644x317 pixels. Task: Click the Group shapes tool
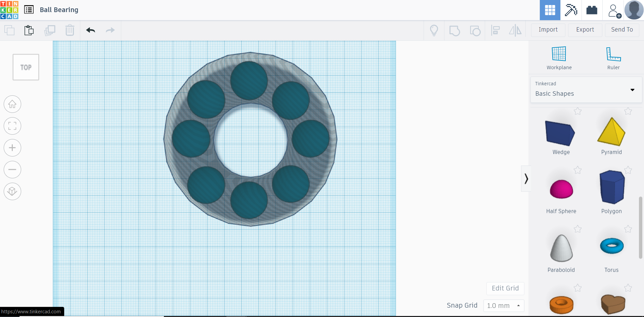(x=455, y=31)
